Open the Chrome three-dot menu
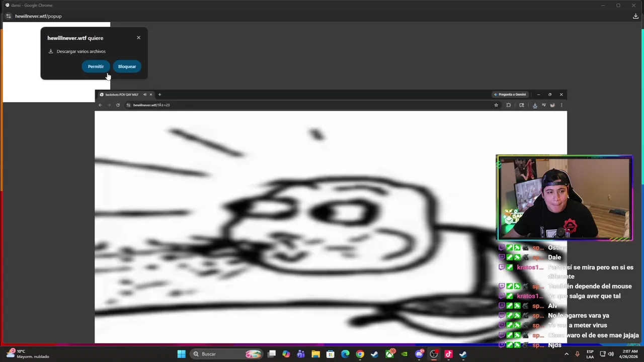The width and height of the screenshot is (644, 362). [x=561, y=105]
